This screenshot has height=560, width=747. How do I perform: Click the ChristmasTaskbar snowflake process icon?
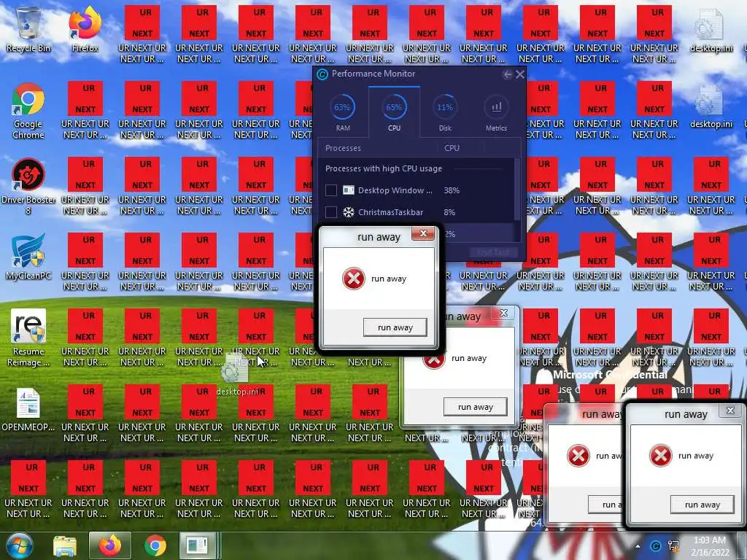349,212
